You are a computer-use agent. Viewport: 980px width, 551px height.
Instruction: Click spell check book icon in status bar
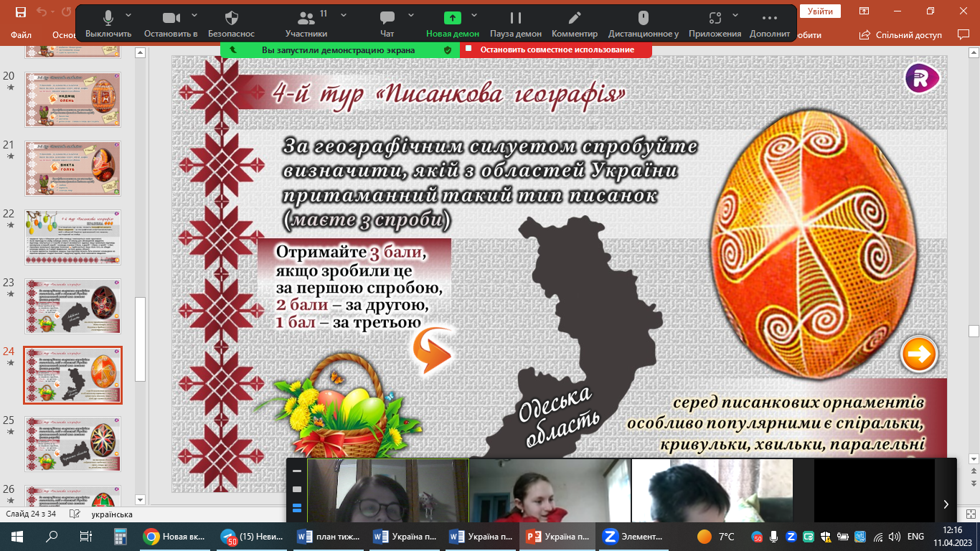74,514
